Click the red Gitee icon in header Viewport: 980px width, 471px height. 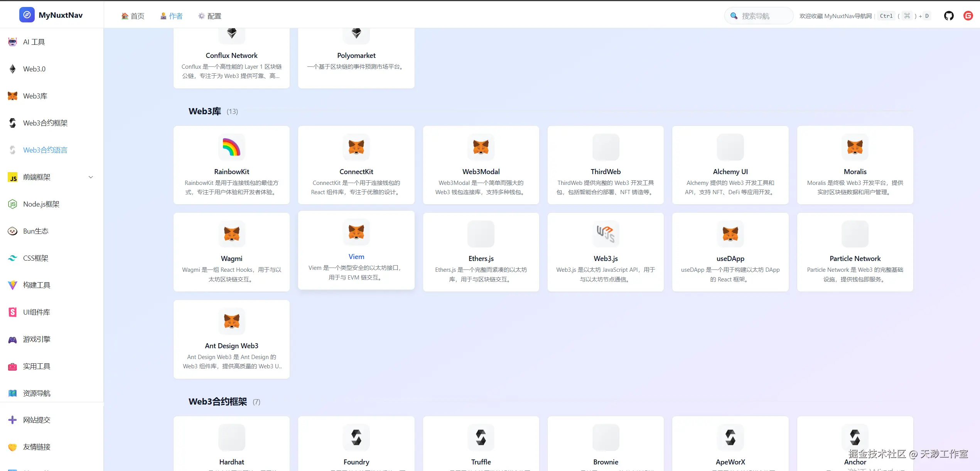tap(968, 16)
